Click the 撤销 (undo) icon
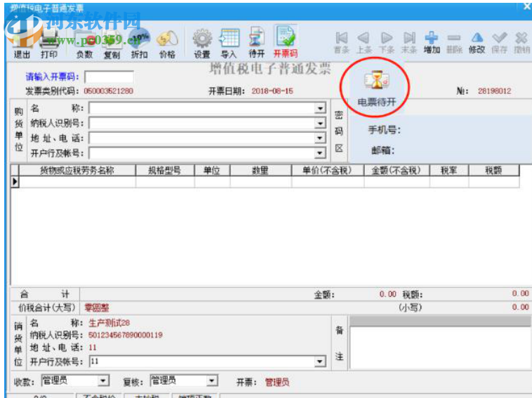532x398 pixels. (521, 42)
